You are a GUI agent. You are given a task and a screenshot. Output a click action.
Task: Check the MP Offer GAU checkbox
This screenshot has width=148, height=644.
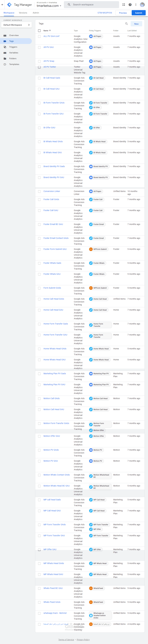[39, 550]
